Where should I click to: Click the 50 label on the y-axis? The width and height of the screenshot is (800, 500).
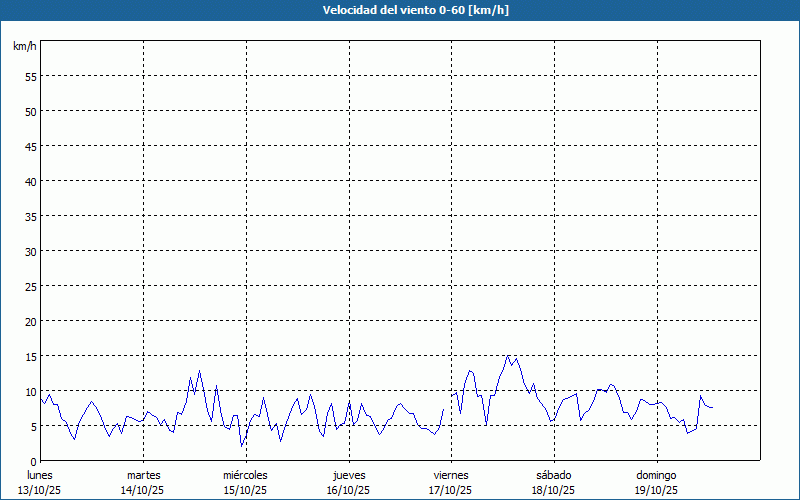point(30,111)
